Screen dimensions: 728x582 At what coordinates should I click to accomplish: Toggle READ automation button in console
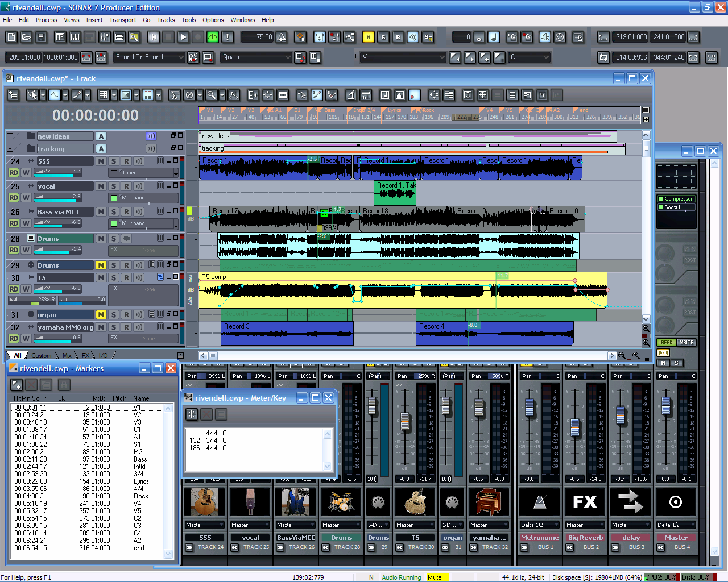667,343
